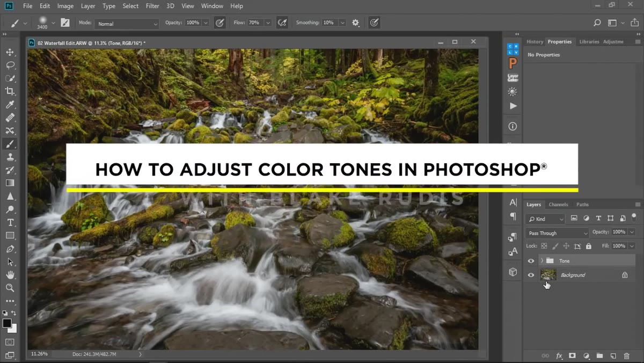Select the Horizontal Type tool

10,222
